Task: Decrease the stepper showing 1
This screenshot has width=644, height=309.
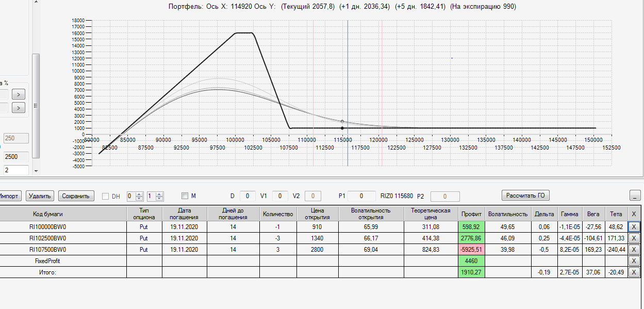Action: pos(159,198)
